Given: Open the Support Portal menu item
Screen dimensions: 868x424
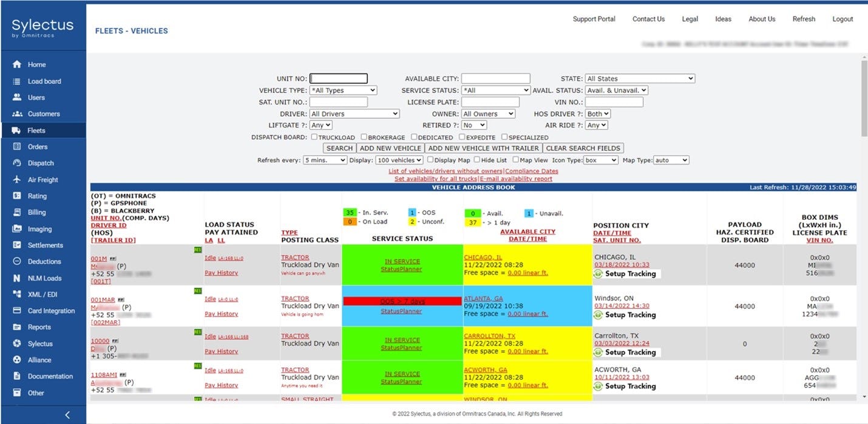Looking at the screenshot, I should 594,19.
